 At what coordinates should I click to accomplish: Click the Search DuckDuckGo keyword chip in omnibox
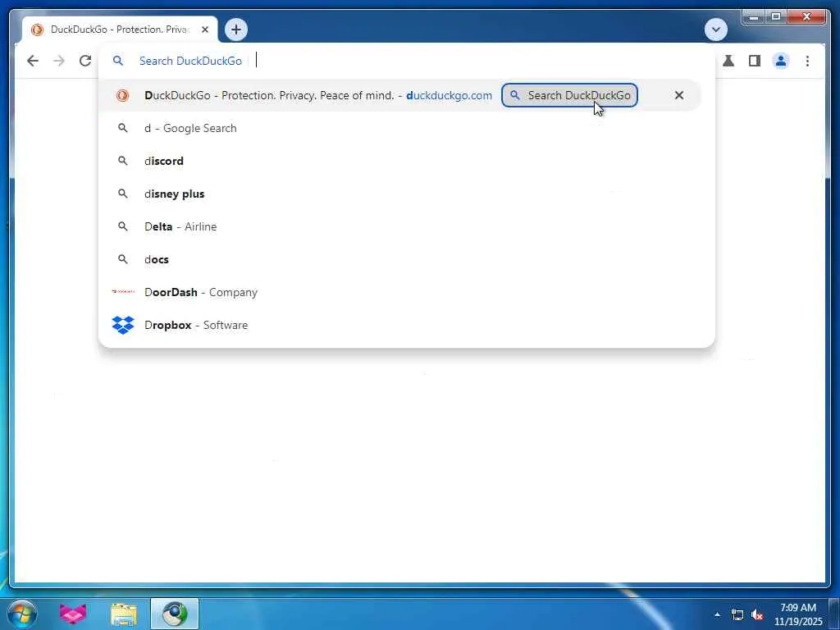(x=190, y=61)
